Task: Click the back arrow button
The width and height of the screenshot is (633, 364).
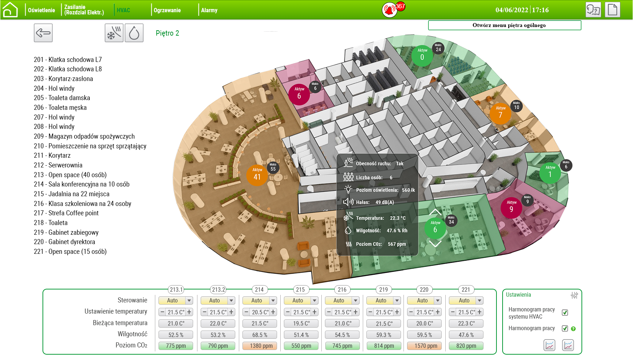Action: (43, 33)
